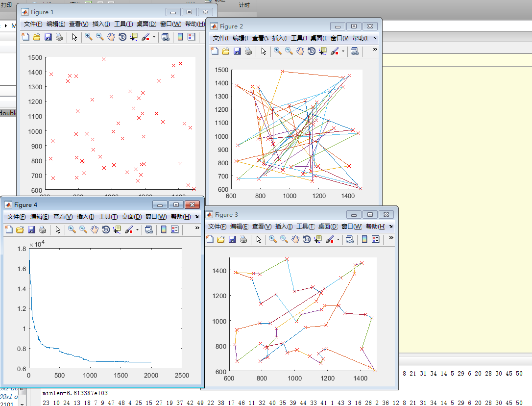Toggle Zoom Out tool in Figure 4

pos(83,229)
